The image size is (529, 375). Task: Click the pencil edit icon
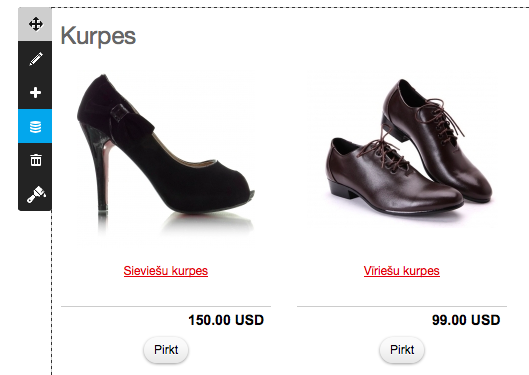[x=35, y=58]
